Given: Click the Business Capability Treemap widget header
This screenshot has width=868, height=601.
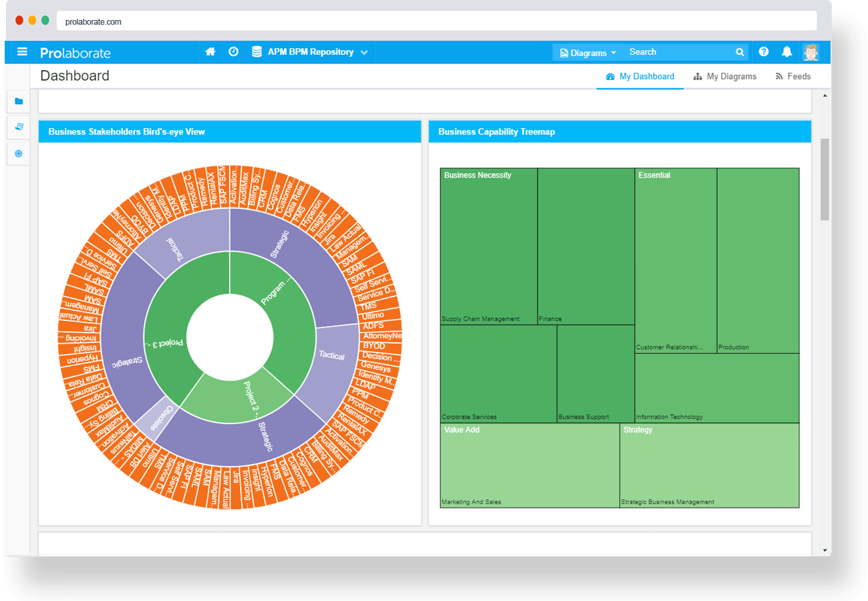Looking at the screenshot, I should (620, 132).
